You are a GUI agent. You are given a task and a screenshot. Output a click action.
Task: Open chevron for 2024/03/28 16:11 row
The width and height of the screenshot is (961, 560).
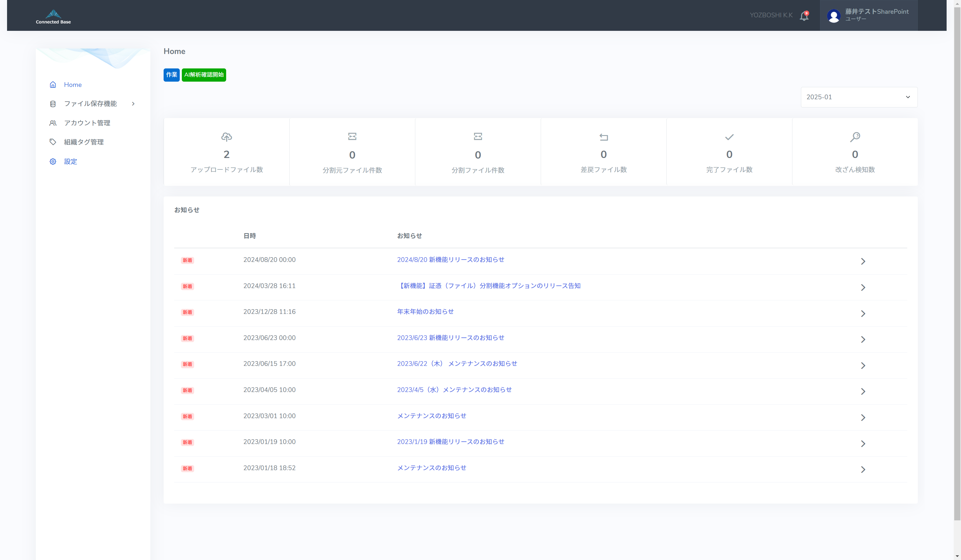[863, 287]
